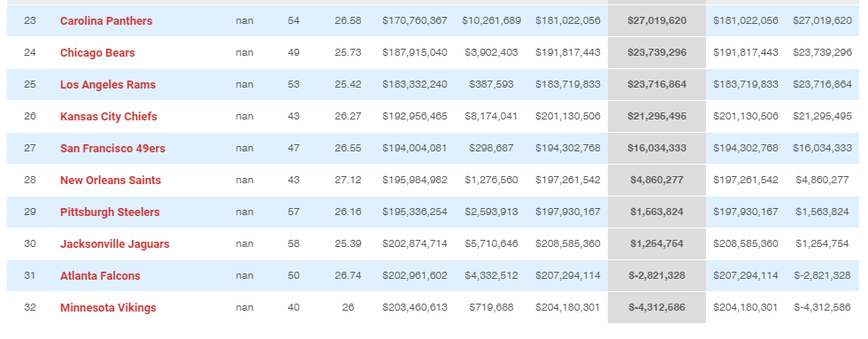Open the Pittsburgh Steelers link
Viewport: 868px width, 339px height.
point(110,212)
